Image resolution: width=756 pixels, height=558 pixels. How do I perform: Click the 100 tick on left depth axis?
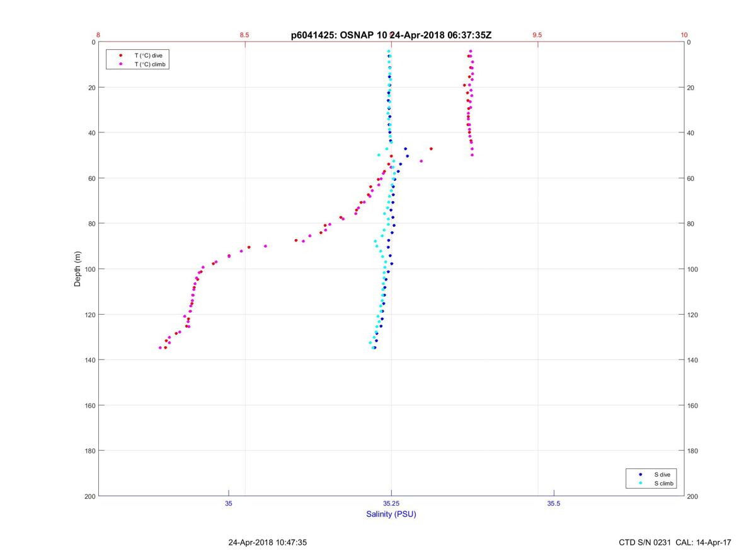[89, 269]
